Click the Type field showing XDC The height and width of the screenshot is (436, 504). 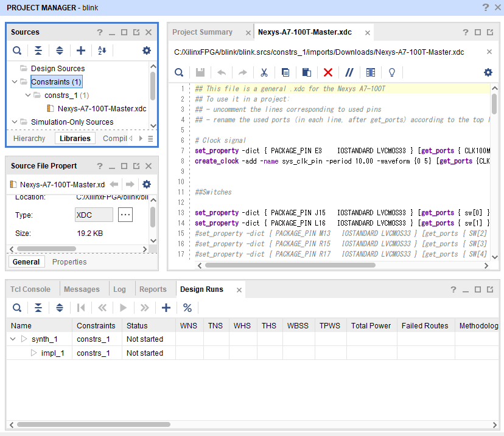click(x=93, y=215)
